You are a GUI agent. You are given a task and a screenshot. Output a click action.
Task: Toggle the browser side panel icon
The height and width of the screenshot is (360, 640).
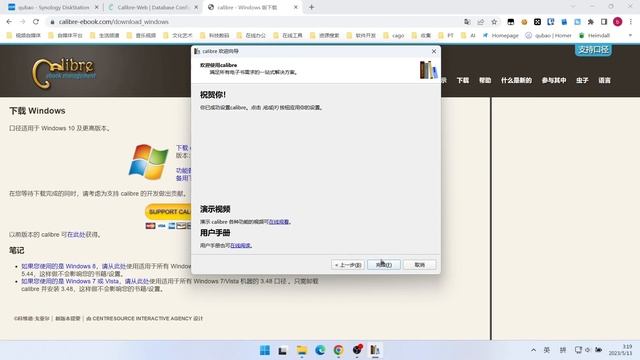click(604, 22)
